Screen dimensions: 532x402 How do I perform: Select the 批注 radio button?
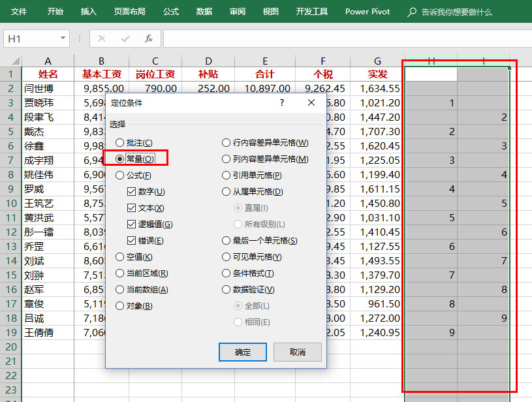coord(119,143)
